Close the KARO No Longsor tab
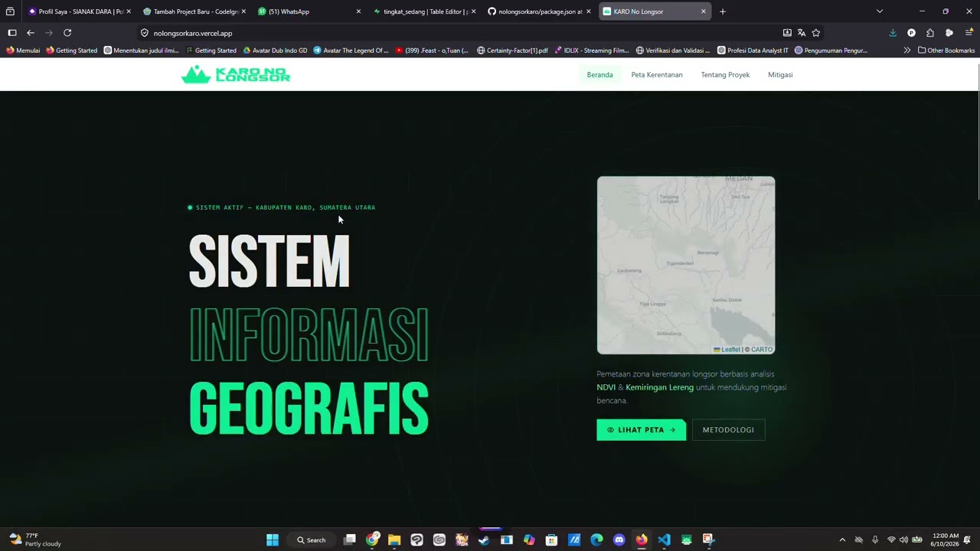This screenshot has width=980, height=551. click(x=704, y=11)
